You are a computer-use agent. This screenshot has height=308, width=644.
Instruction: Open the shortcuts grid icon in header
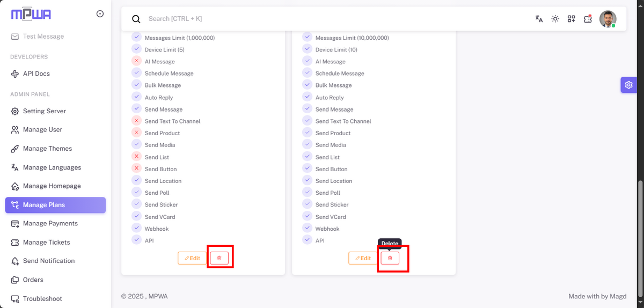[x=572, y=19]
